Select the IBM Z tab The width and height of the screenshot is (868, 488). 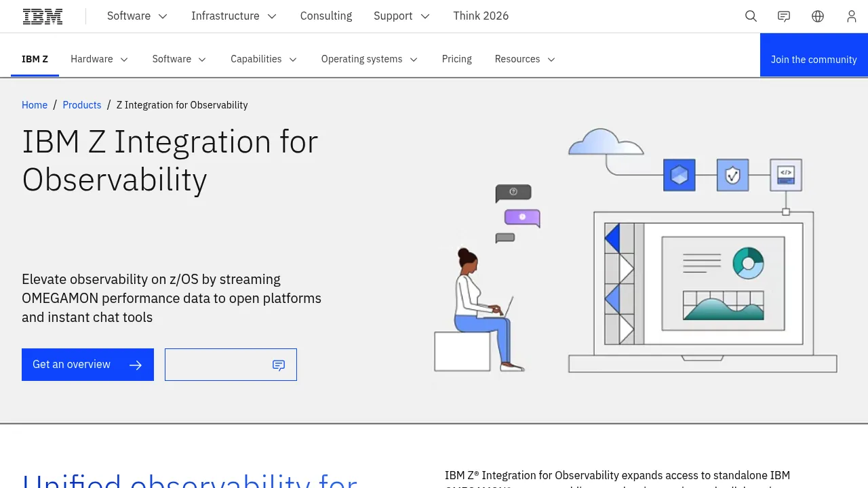(x=35, y=59)
